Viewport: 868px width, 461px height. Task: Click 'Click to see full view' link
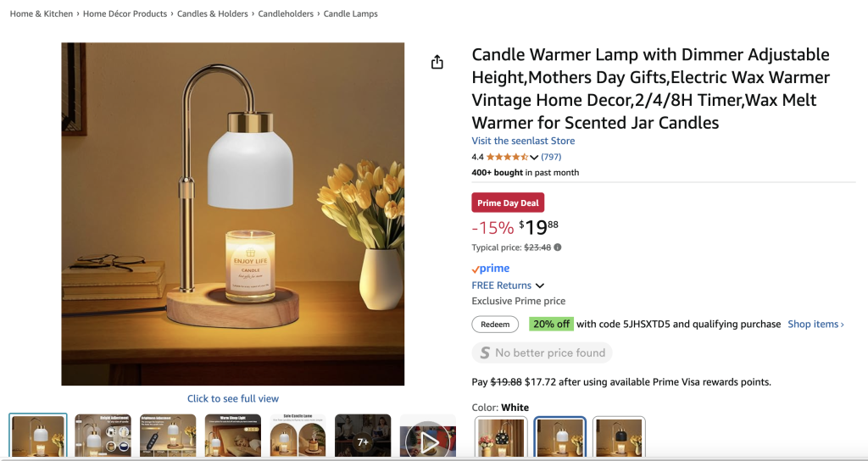click(x=233, y=398)
